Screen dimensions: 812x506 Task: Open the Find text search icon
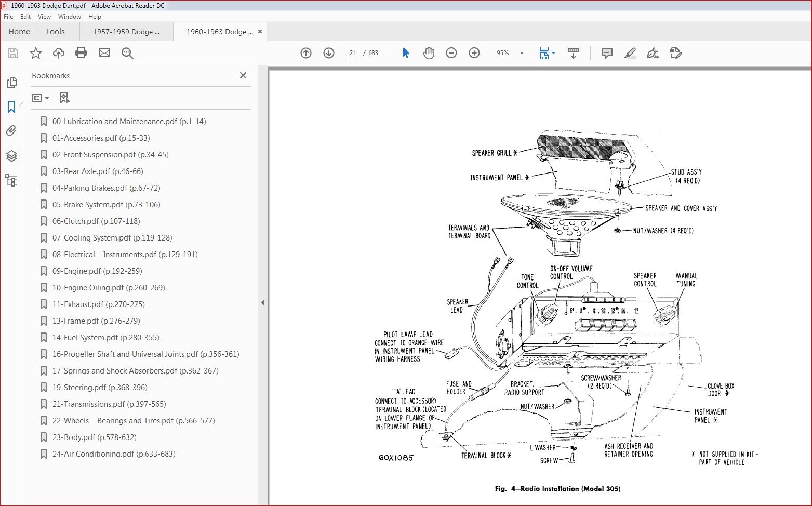click(127, 53)
